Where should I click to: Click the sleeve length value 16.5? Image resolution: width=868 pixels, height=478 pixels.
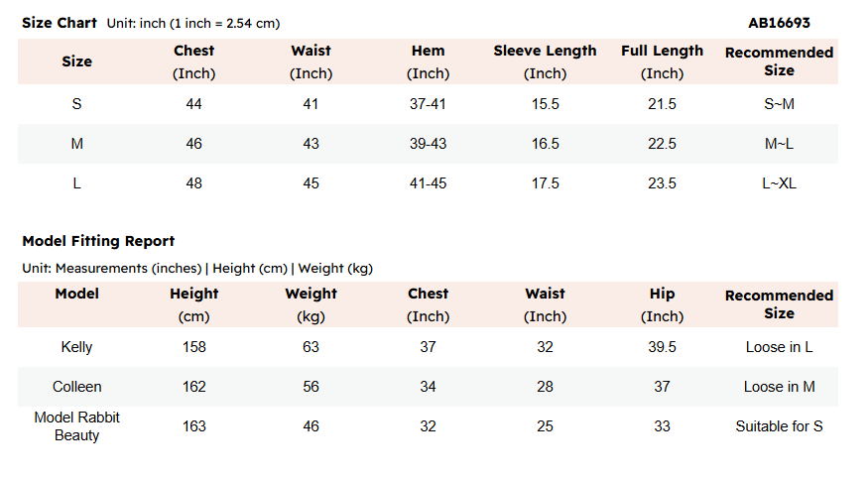tap(546, 144)
